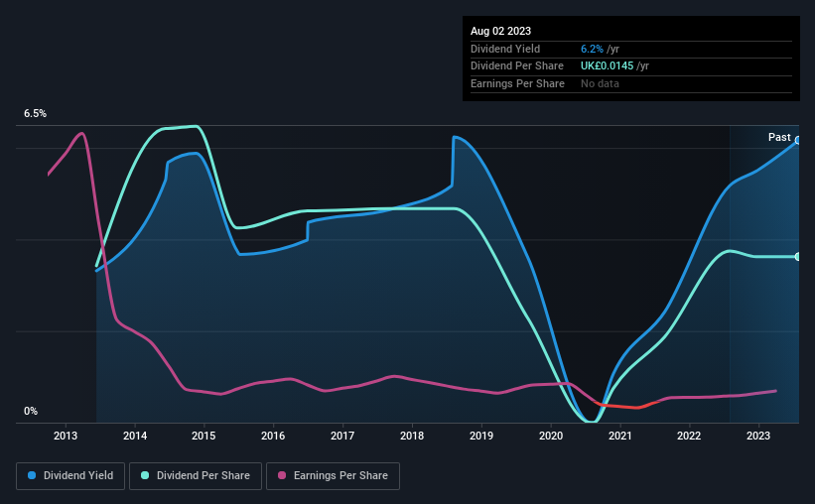Image resolution: width=815 pixels, height=504 pixels.
Task: Click the Past label on chart
Action: (x=779, y=137)
